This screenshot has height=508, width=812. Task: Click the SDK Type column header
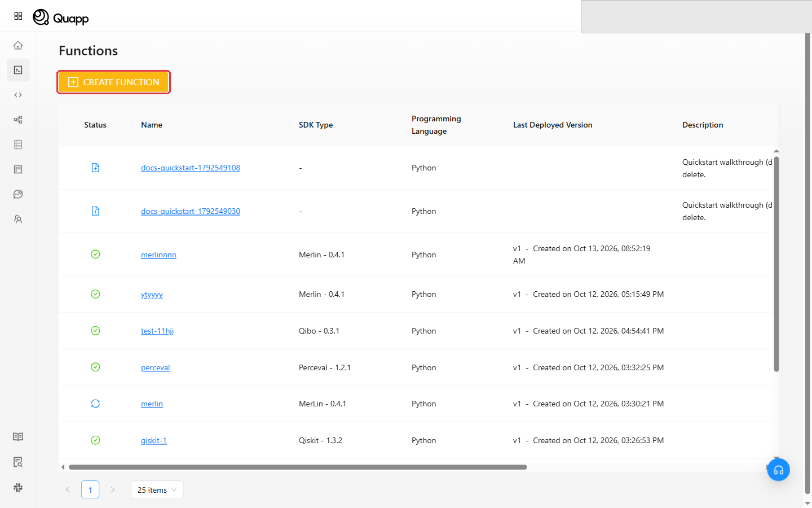tap(316, 125)
